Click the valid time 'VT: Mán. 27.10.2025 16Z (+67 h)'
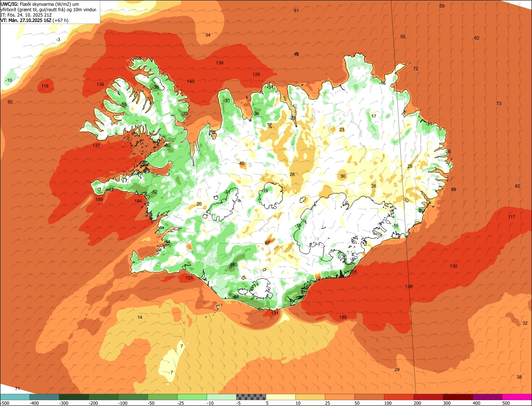Screen dimensions: 532x406 [34, 20]
